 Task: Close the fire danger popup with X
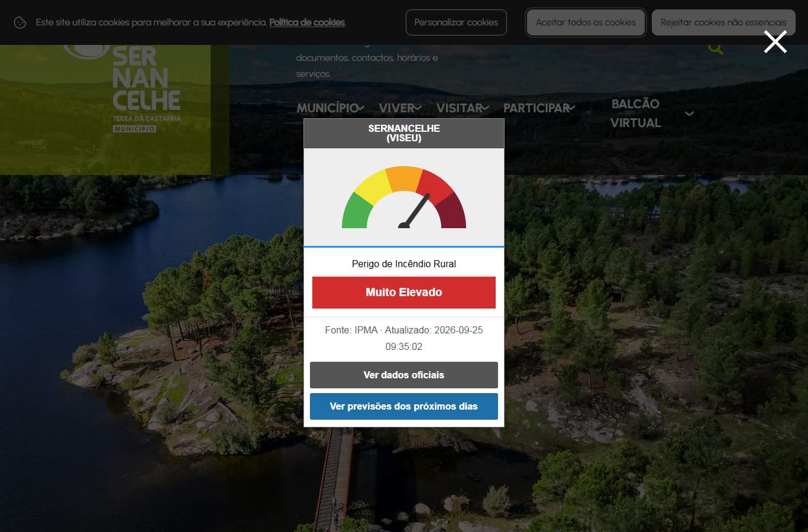775,42
